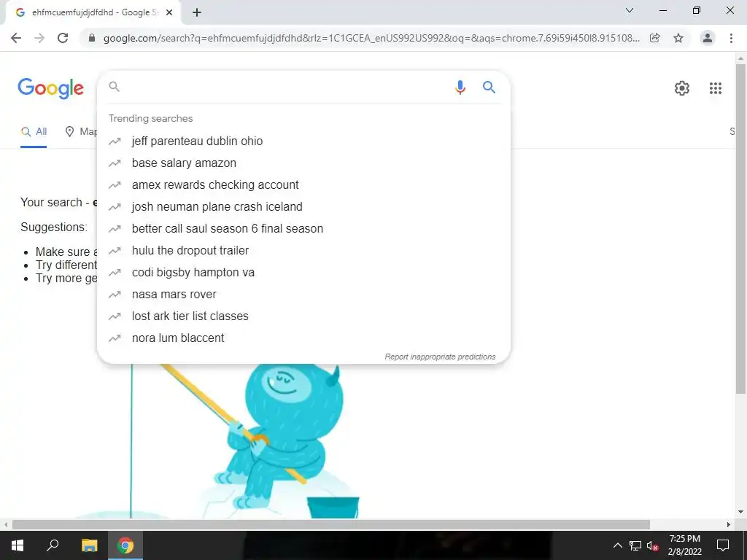
Task: Open Google settings gear icon
Action: [682, 88]
